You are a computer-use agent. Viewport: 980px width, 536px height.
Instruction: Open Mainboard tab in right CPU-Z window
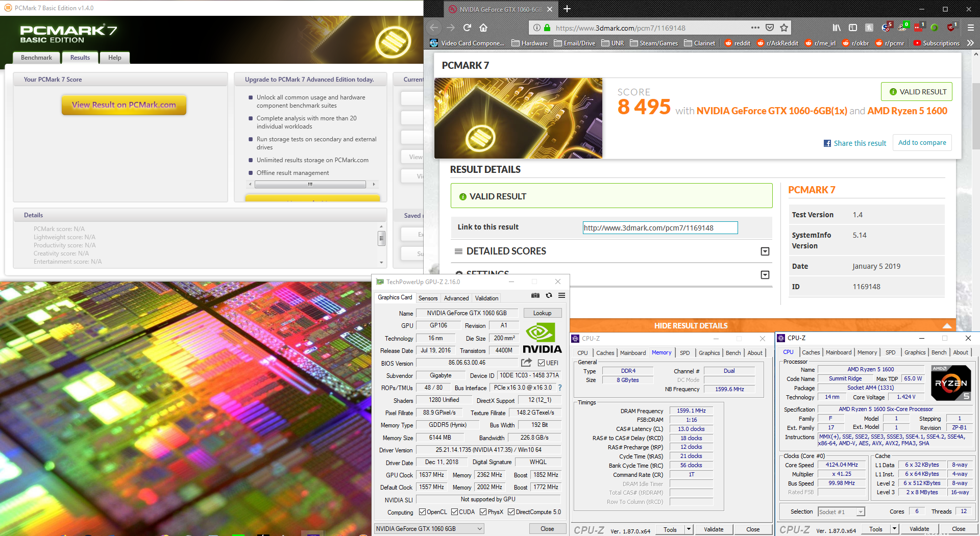839,352
